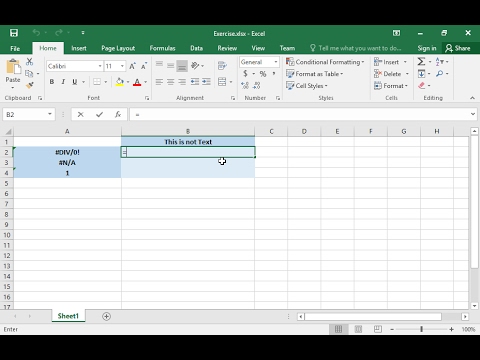Toggle Align Left
Image resolution: width=480 pixels, height=360 pixels.
159,82
